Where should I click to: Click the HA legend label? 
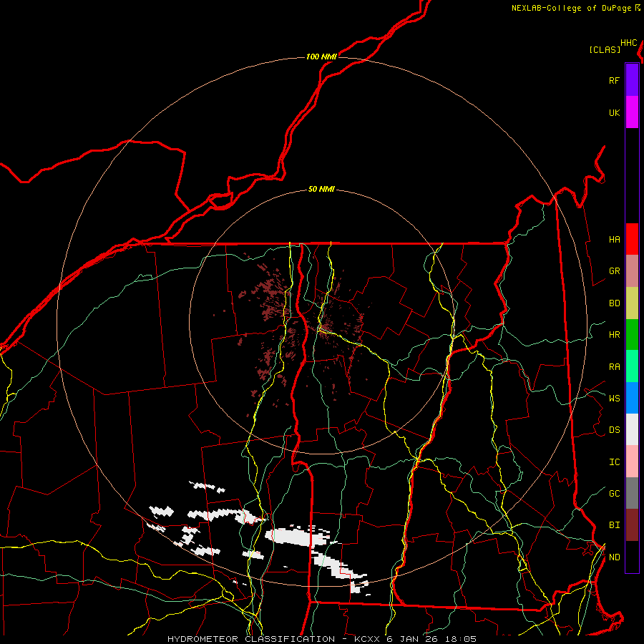614,240
